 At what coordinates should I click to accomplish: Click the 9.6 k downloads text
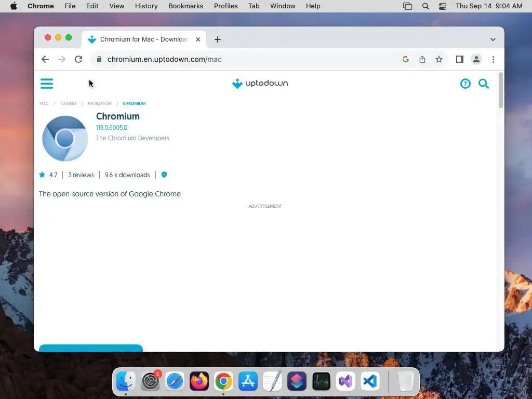[x=127, y=175]
